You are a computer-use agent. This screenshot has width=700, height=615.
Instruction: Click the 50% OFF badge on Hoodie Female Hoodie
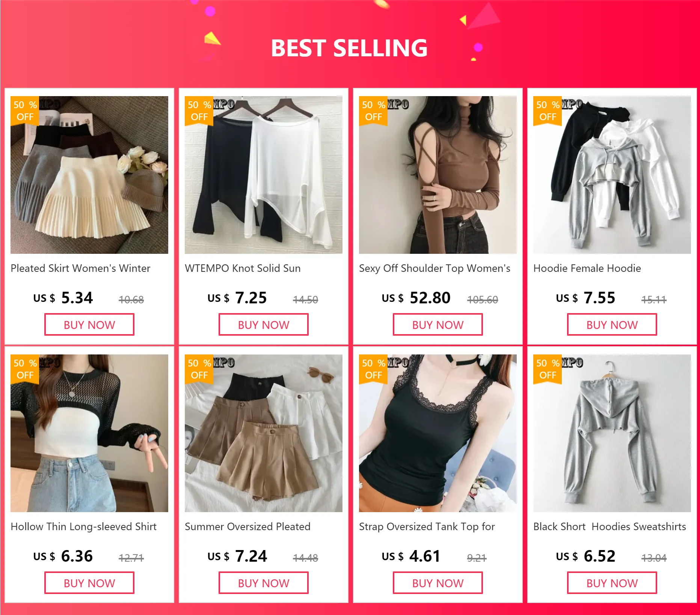(x=548, y=111)
